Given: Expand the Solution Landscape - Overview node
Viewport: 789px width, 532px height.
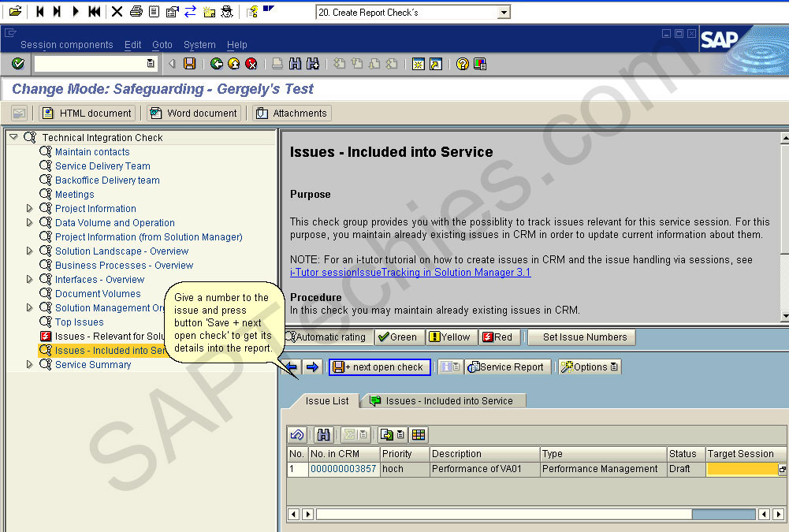Looking at the screenshot, I should coord(29,251).
